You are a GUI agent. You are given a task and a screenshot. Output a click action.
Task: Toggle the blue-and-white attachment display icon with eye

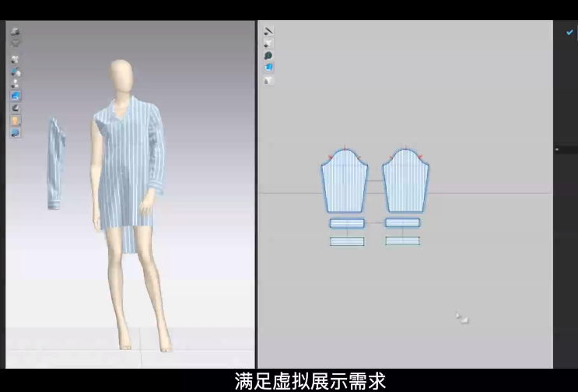click(15, 72)
